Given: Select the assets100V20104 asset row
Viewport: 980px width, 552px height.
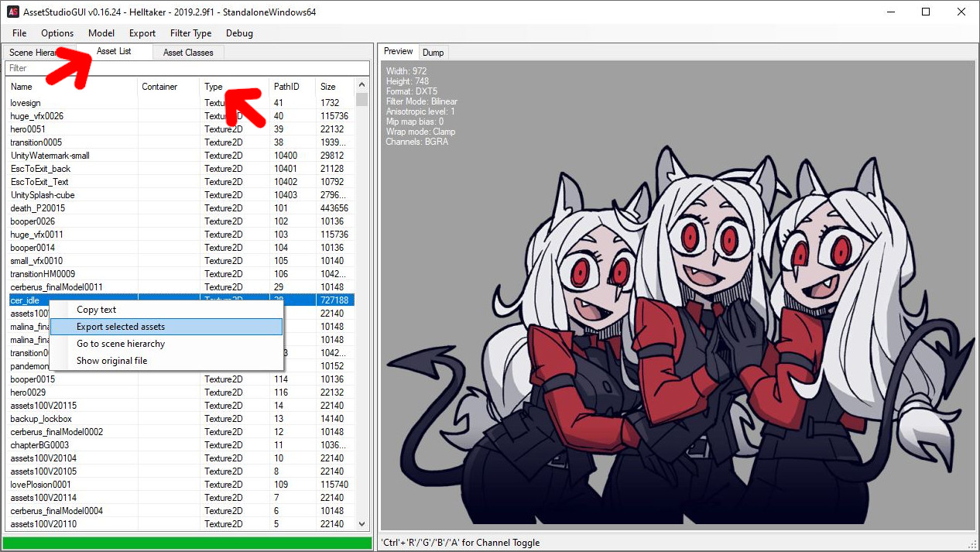Looking at the screenshot, I should 180,458.
